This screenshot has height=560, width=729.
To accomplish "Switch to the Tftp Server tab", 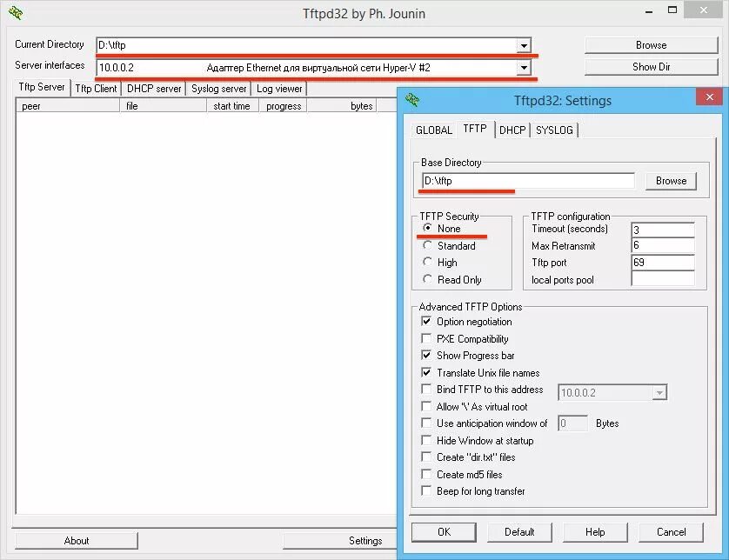I will click(42, 87).
